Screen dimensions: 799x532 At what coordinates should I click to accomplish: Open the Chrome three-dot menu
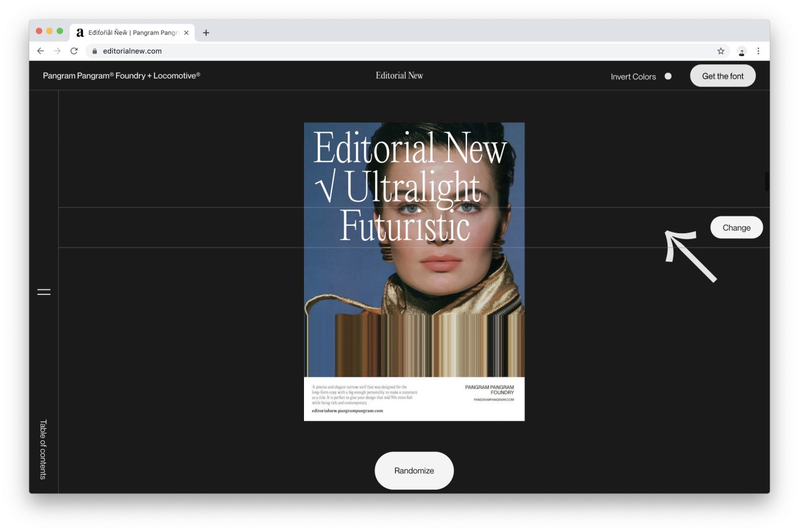coord(758,51)
